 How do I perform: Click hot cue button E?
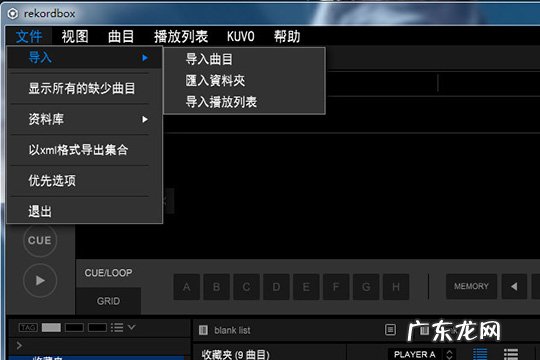[306, 287]
